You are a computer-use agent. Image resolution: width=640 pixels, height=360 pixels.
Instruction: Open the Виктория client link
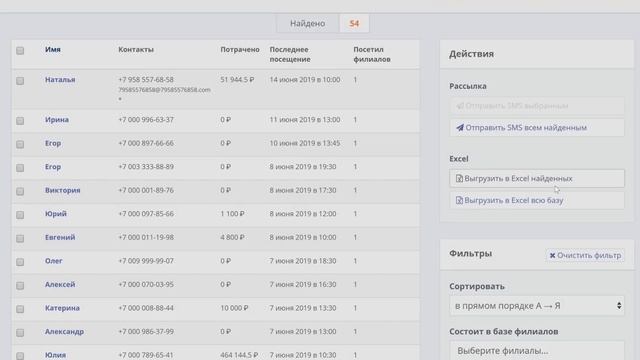tap(62, 190)
